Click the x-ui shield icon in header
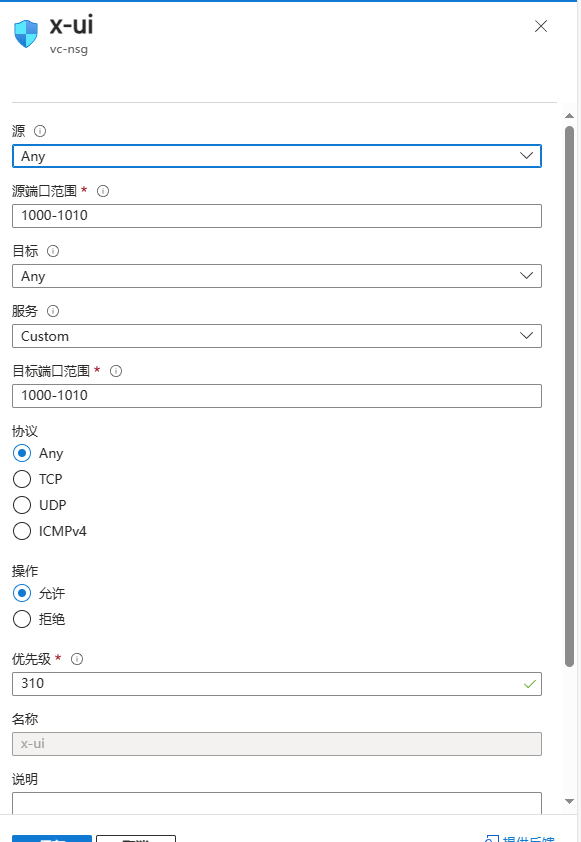581x842 pixels. pos(26,34)
